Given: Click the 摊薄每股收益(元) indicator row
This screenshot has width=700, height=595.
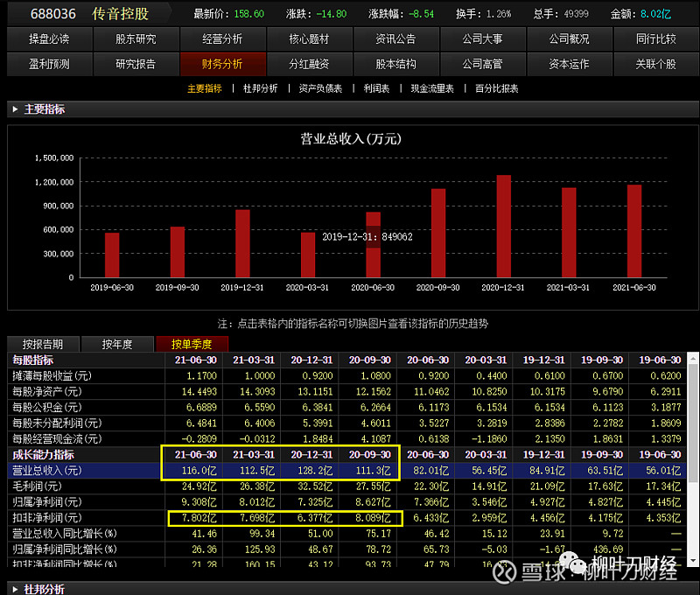Looking at the screenshot, I should 346,376.
